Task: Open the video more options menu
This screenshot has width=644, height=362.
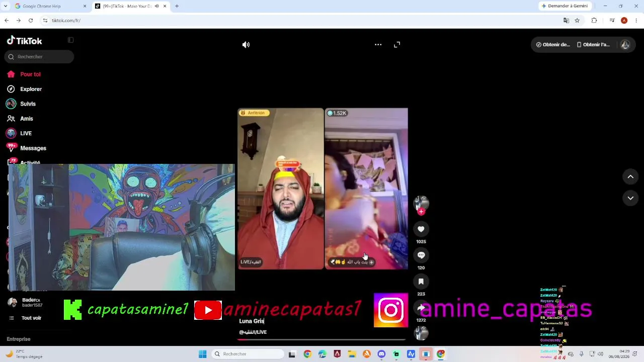Action: 378,45
